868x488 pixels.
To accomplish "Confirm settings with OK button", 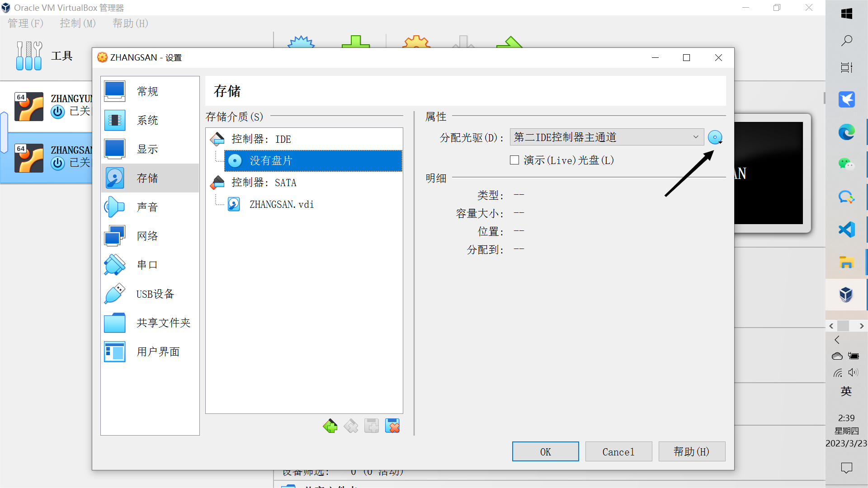I will coord(545,451).
